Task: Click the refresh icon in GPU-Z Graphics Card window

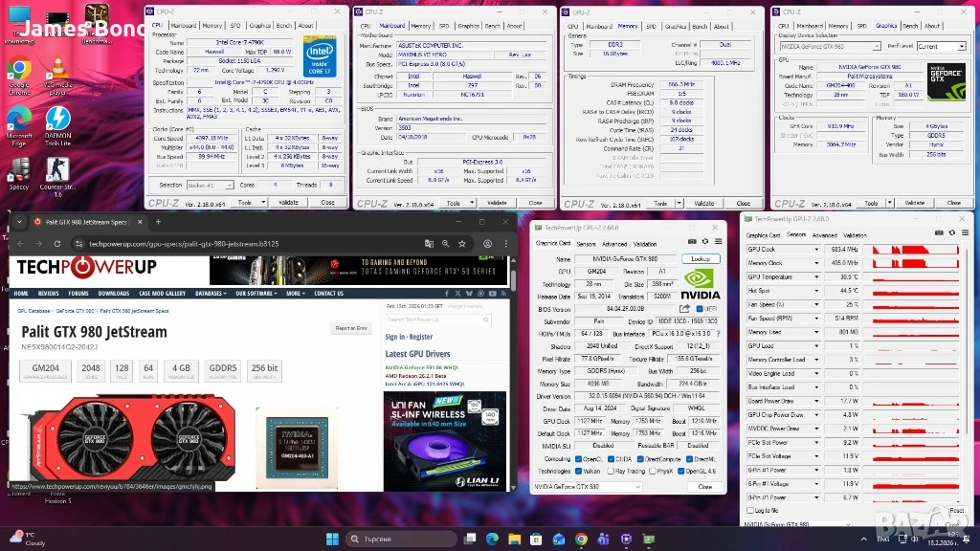Action: click(706, 242)
